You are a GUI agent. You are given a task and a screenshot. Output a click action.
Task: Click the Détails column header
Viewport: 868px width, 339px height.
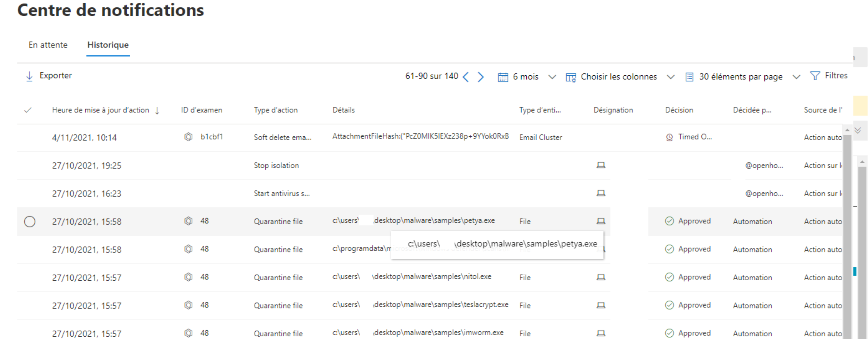point(343,110)
